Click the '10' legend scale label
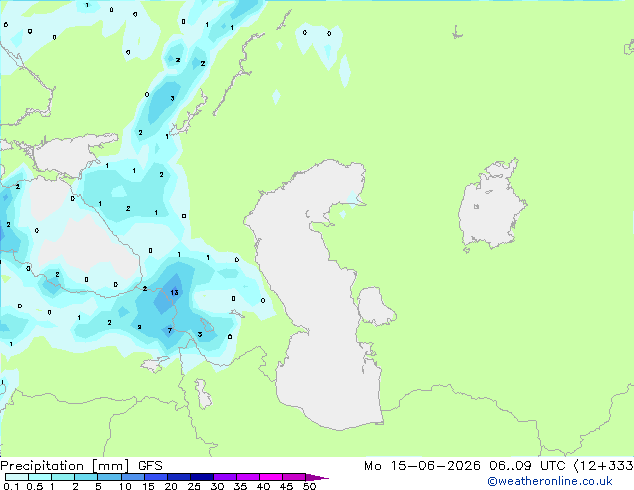Screen dimensions: 634x490 [125, 486]
